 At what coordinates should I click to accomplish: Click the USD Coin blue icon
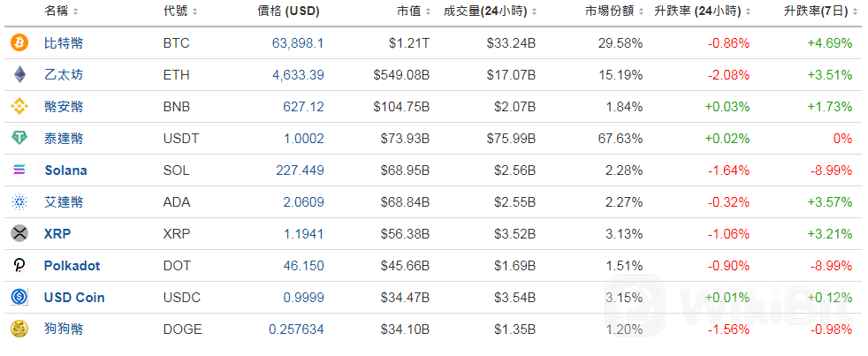[x=19, y=298]
